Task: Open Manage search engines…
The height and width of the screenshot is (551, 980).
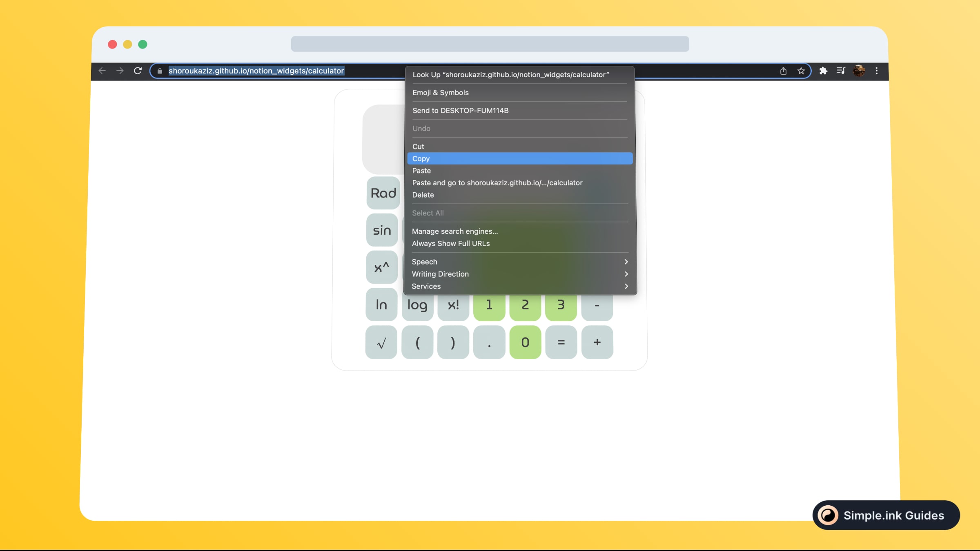Action: pyautogui.click(x=519, y=231)
